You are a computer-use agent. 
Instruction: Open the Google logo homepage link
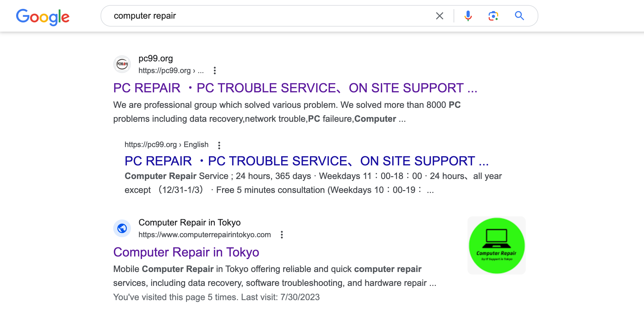43,17
